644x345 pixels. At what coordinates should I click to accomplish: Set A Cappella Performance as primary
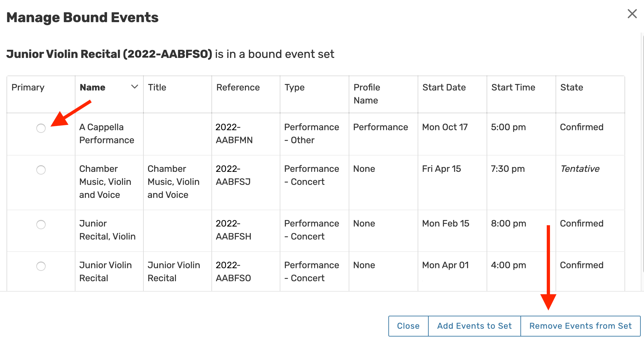pyautogui.click(x=41, y=128)
